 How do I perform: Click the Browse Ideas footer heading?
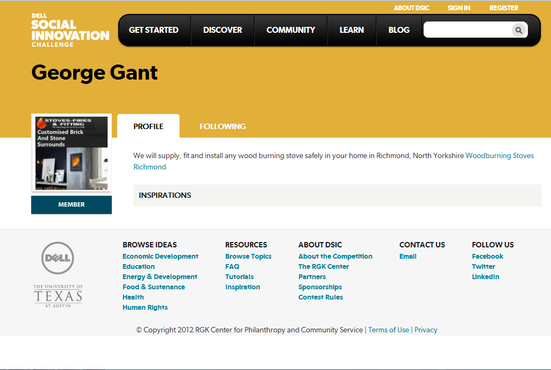coord(150,245)
